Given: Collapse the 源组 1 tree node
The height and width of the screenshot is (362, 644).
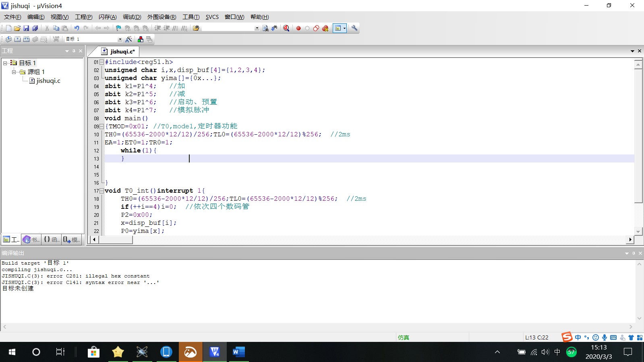Looking at the screenshot, I should coord(14,72).
